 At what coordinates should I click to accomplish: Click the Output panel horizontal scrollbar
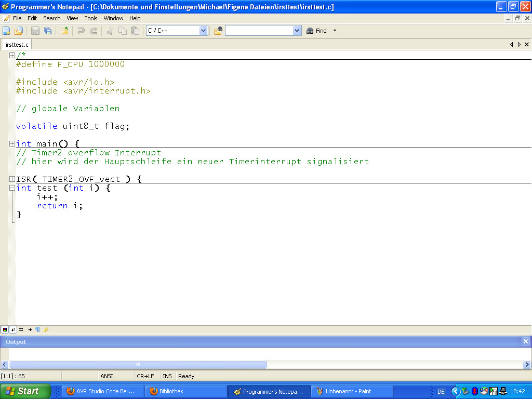tap(138, 364)
